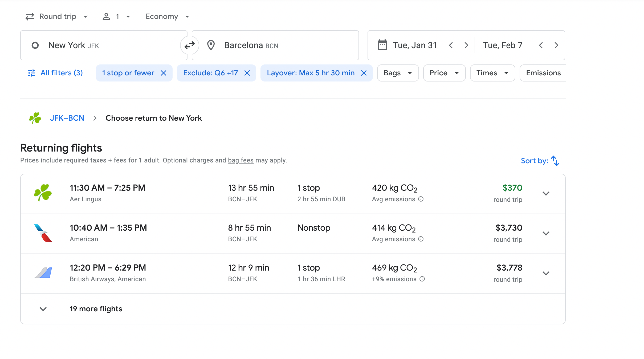Show 19 more flights
This screenshot has width=644, height=359.
(96, 309)
